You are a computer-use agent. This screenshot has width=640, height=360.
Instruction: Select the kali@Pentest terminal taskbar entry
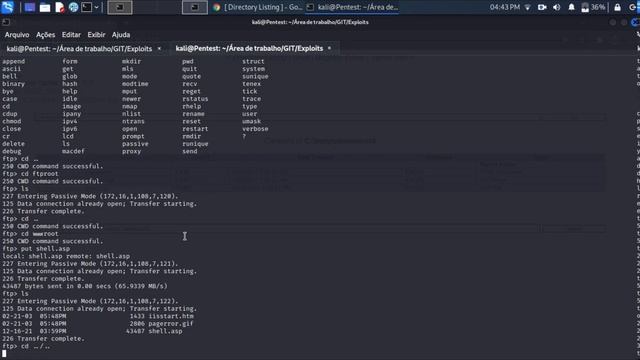pos(352,7)
